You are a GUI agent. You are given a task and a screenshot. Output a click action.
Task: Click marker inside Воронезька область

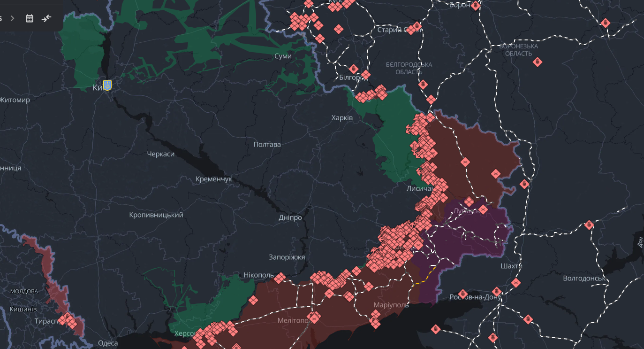point(538,62)
